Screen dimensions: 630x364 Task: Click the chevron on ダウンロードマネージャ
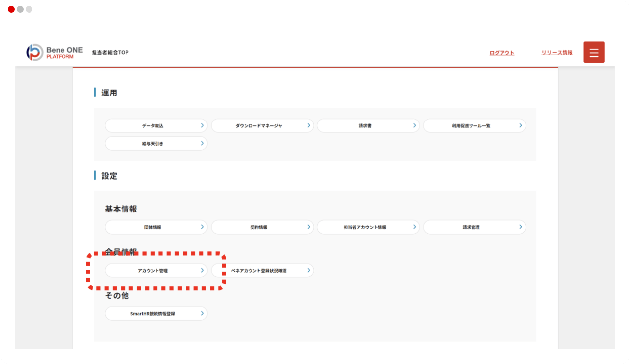[309, 126]
